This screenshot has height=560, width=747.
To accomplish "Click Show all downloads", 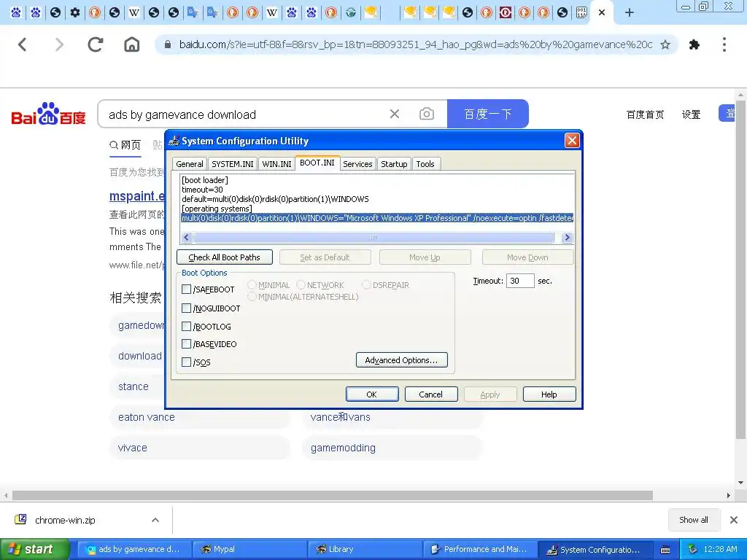I will 693,520.
